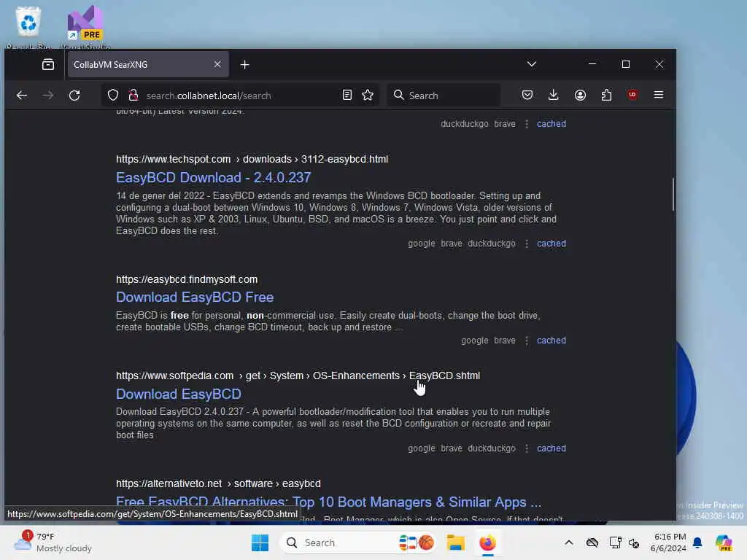Open cloud sync disabled tray icon
Viewport: 747px width, 560px height.
point(592,542)
